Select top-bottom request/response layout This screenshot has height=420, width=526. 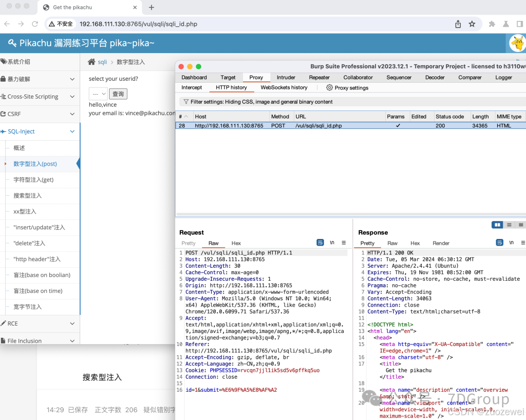[509, 224]
